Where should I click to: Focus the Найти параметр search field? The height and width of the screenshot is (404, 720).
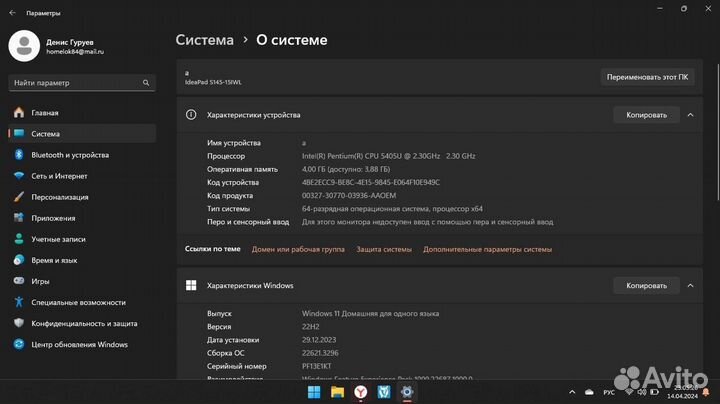point(82,83)
